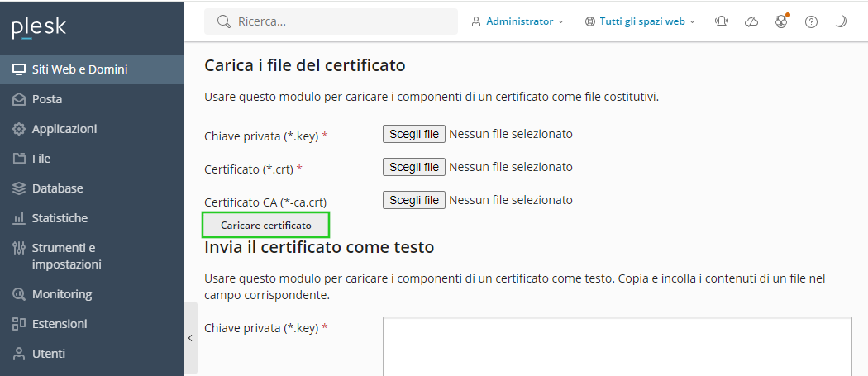Open Strumenti e impostazioni section
This screenshot has height=376, width=868.
[92, 256]
